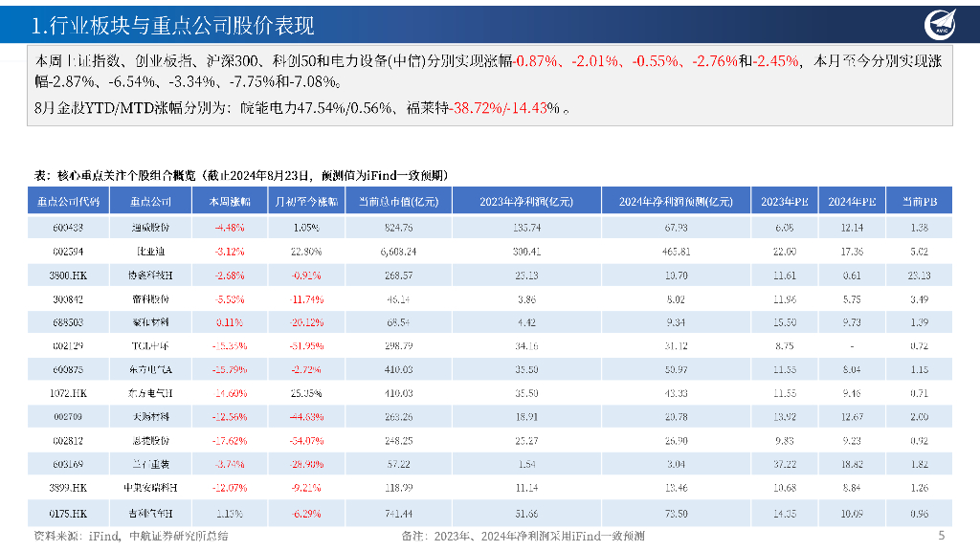Click company name '天赐材料'
Screen dimensions: 980x551
(x=150, y=417)
